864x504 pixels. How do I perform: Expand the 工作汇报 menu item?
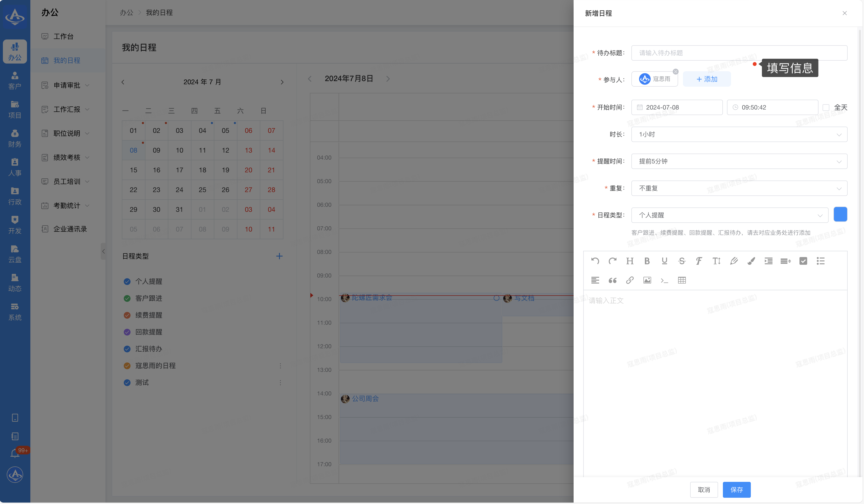(66, 109)
